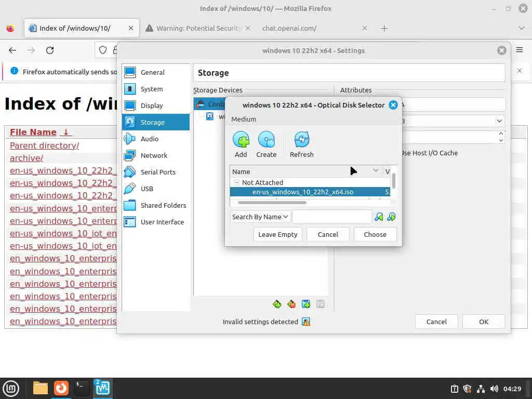Viewport: 532px width, 399px height.
Task: Click the clock in system tray
Action: pos(512,389)
